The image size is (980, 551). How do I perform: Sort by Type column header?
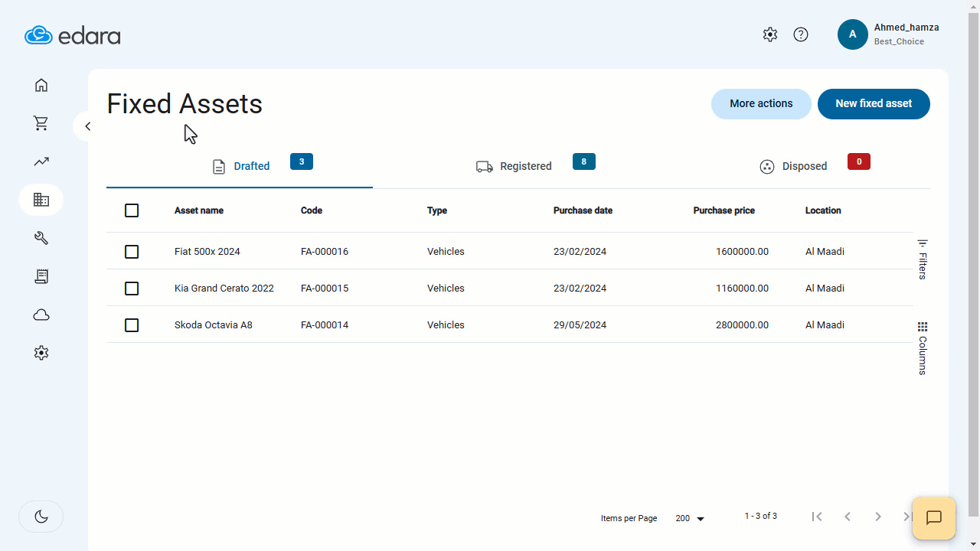pos(437,210)
